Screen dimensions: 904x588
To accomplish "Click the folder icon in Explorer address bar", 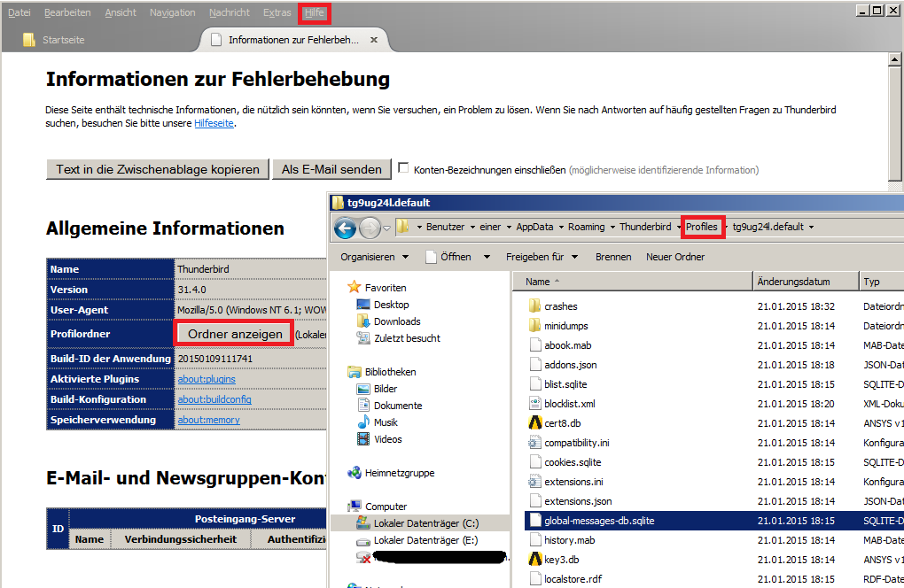I will click(403, 227).
